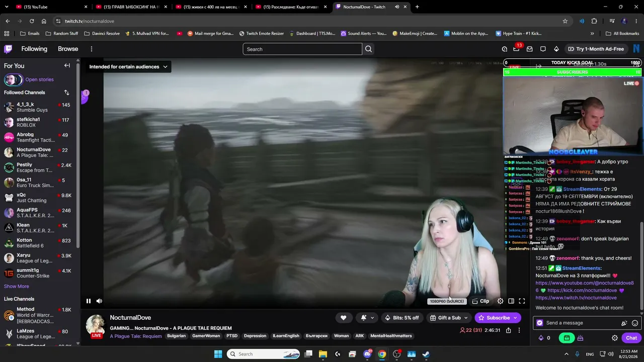Open the Get Bits diamond icon
The width and height of the screenshot is (644, 362).
pos(556,49)
